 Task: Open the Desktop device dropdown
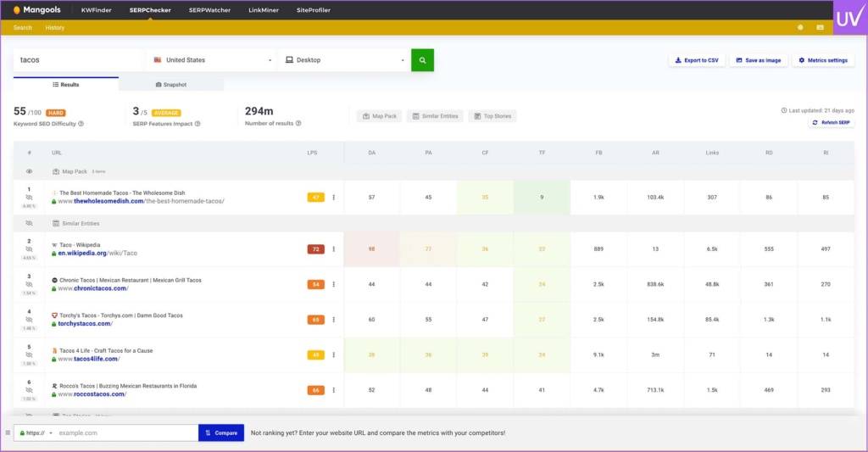pyautogui.click(x=344, y=60)
